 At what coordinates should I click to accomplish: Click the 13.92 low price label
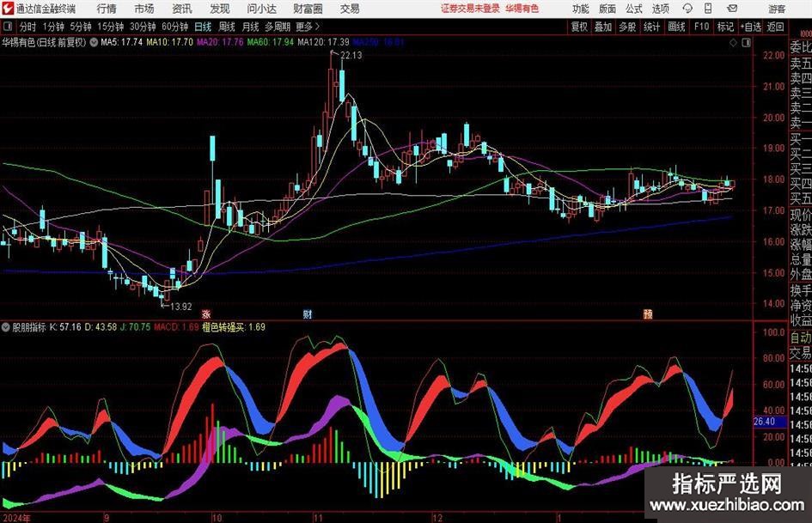click(x=180, y=307)
